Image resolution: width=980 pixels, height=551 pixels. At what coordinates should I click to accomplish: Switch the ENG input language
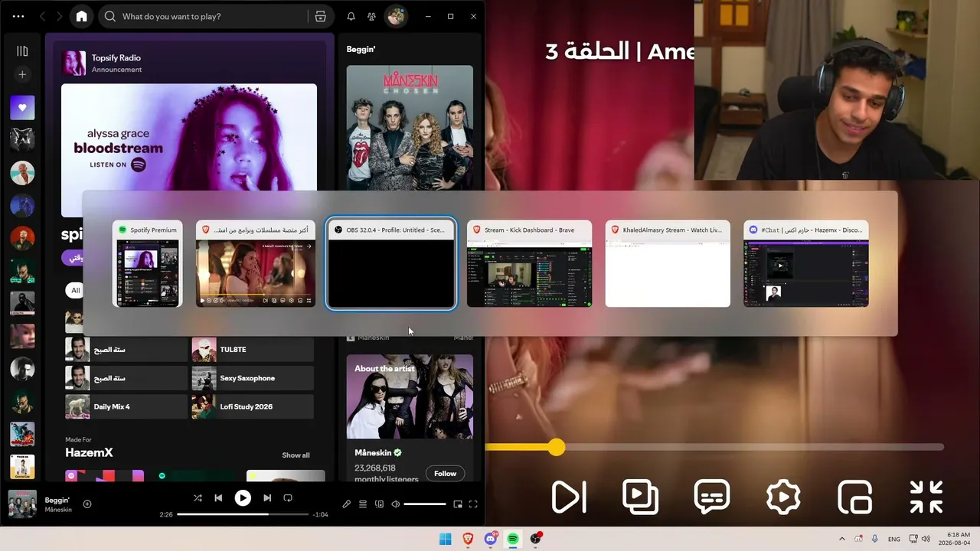click(x=894, y=539)
